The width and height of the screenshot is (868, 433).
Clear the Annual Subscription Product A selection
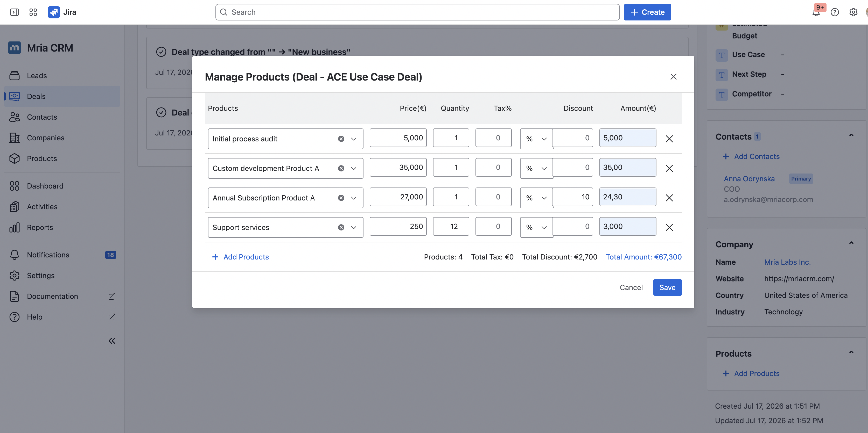[341, 198]
